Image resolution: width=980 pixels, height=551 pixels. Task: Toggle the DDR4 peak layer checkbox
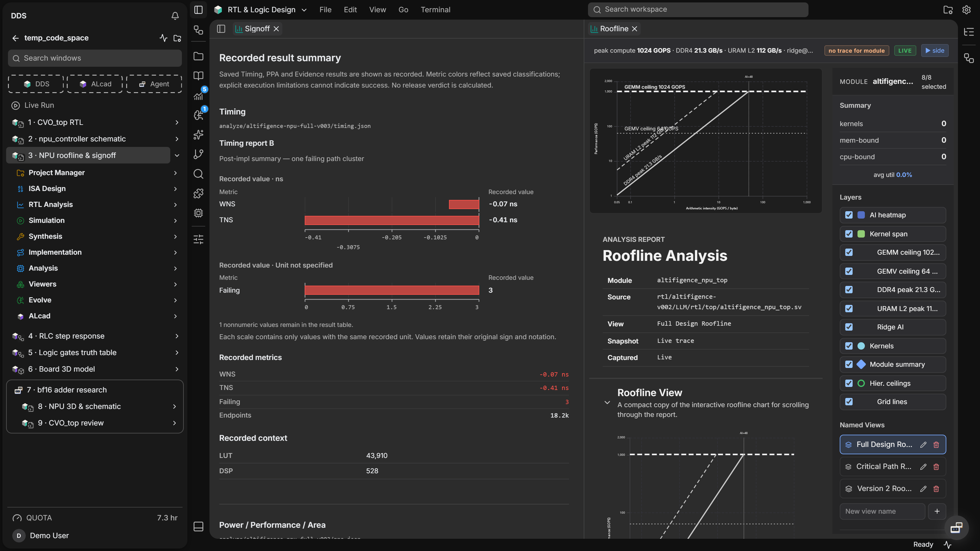pos(849,290)
